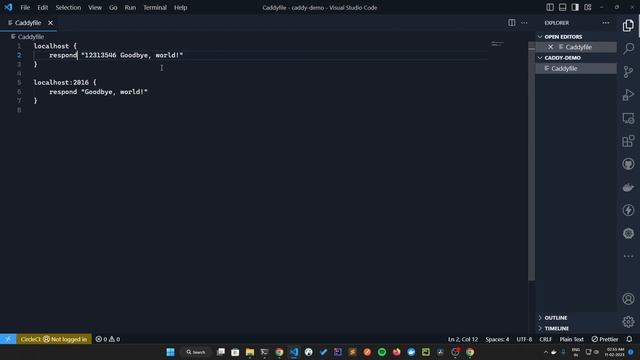Expand the Timeline section

point(576,328)
